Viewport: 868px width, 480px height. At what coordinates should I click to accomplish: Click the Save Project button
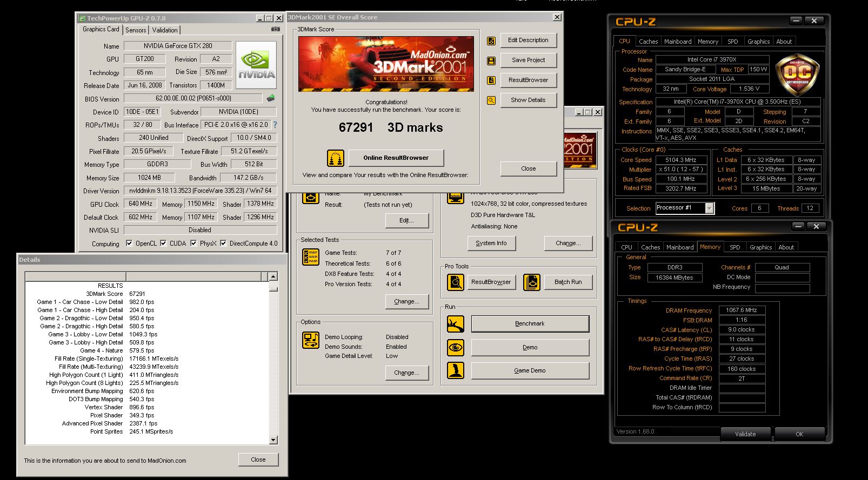click(x=528, y=60)
